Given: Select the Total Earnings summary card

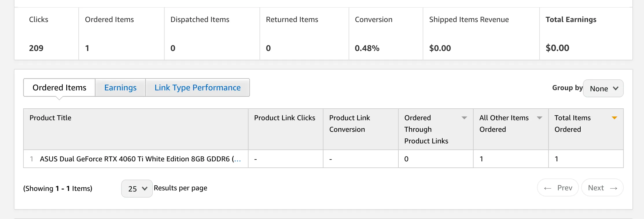Looking at the screenshot, I should click(x=586, y=34).
